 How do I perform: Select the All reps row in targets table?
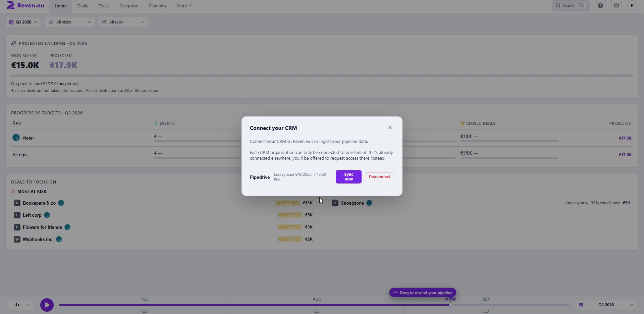pyautogui.click(x=322, y=155)
